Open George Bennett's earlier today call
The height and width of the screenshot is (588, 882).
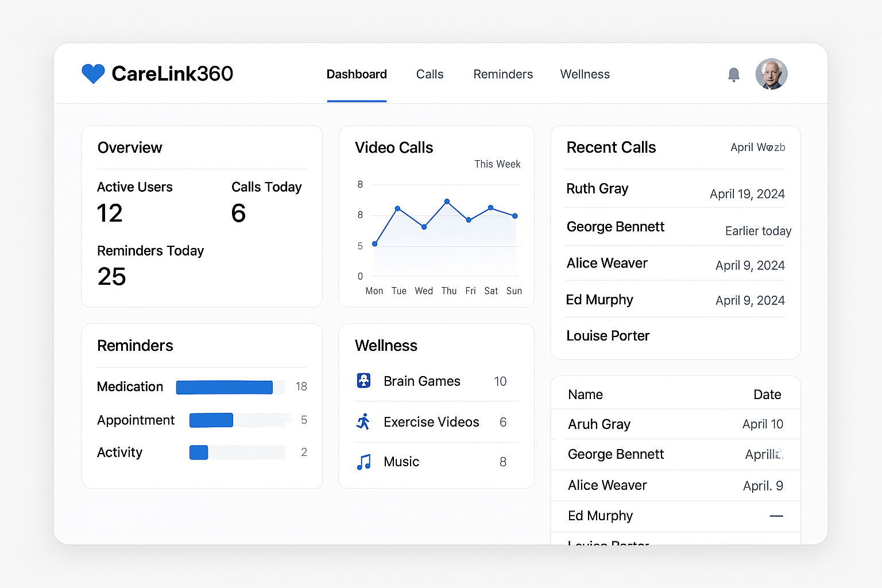615,227
